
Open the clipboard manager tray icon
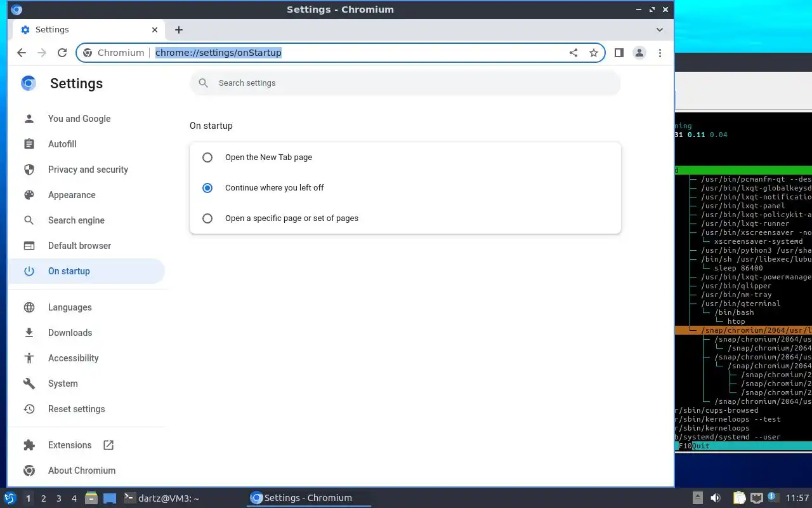coord(739,498)
